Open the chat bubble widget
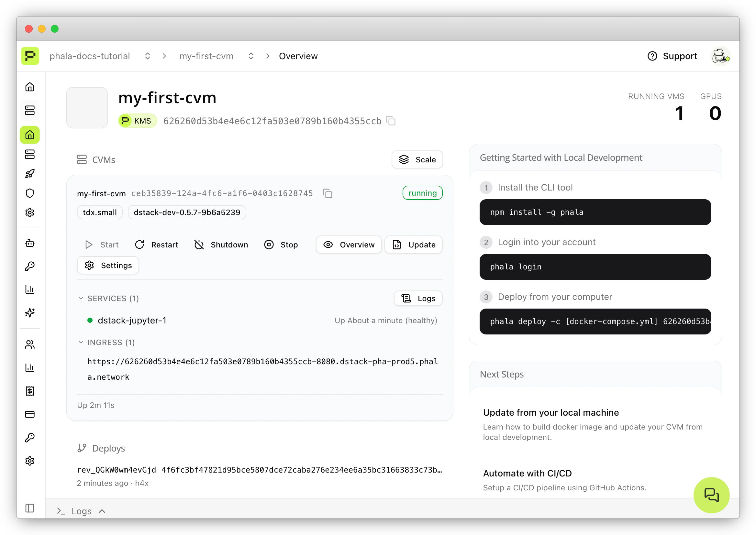The image size is (756, 535). coord(711,495)
